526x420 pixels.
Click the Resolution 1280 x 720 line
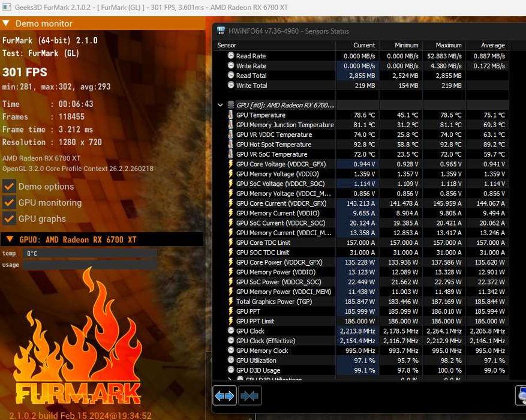(52, 142)
